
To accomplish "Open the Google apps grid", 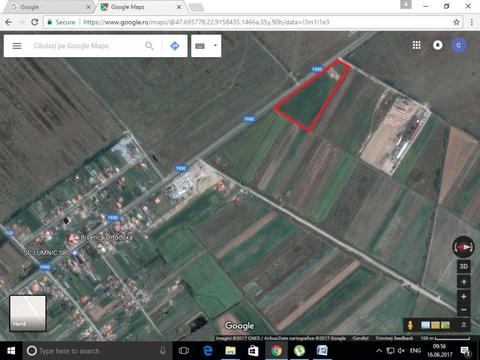I will [x=416, y=45].
